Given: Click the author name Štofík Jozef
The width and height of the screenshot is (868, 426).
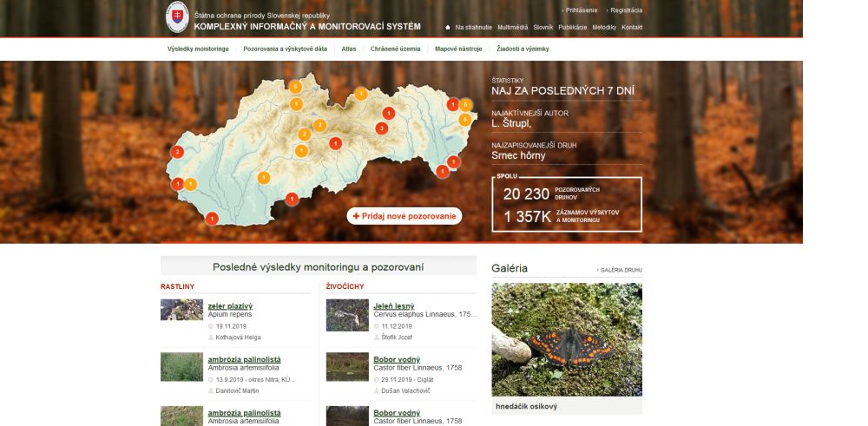Looking at the screenshot, I should click(397, 338).
